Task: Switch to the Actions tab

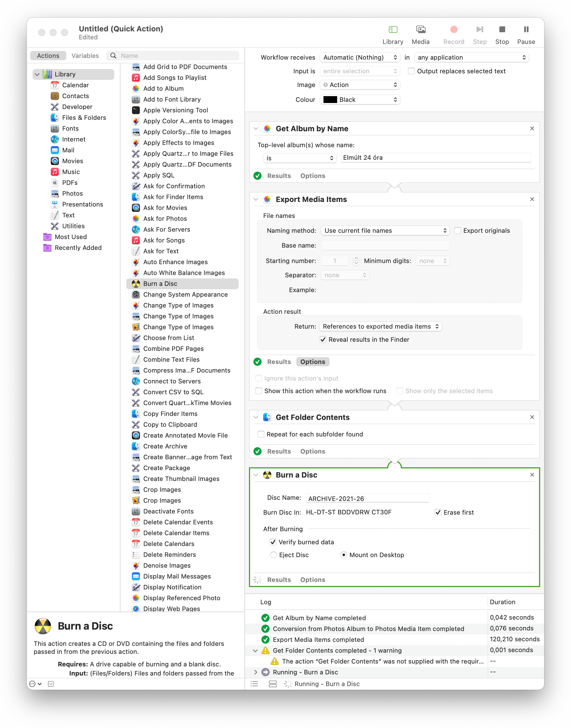Action: click(x=48, y=56)
